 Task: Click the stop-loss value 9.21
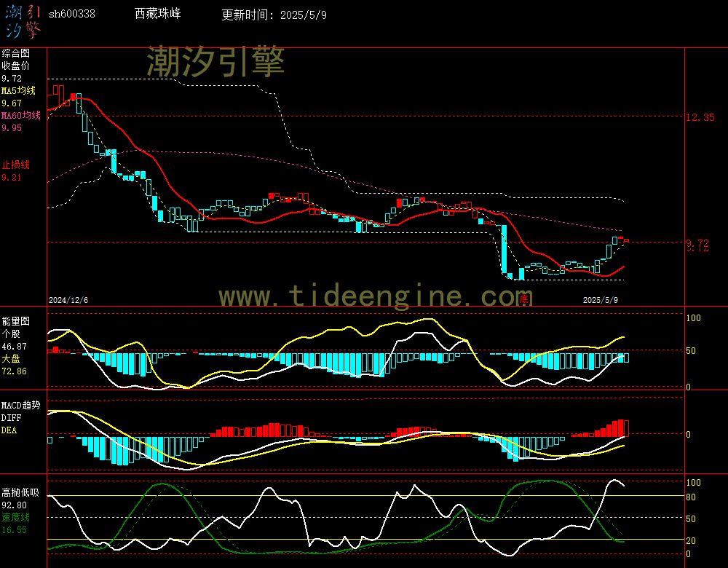pyautogui.click(x=12, y=178)
